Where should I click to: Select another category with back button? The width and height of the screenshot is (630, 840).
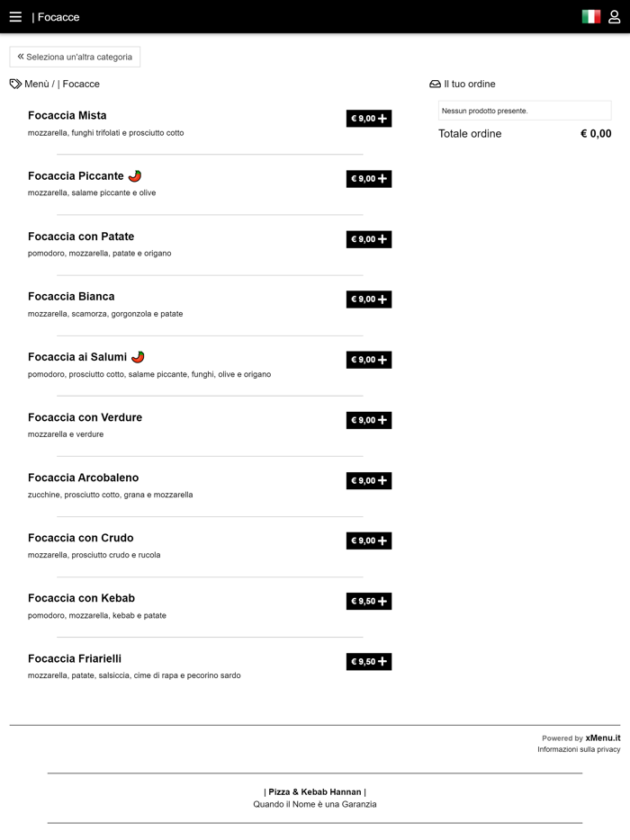click(x=75, y=57)
